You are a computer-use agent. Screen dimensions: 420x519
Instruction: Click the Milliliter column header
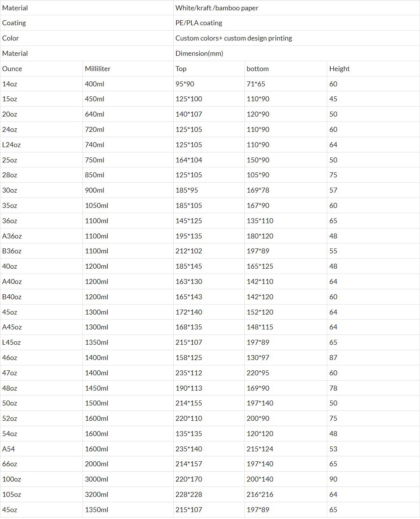pos(98,69)
